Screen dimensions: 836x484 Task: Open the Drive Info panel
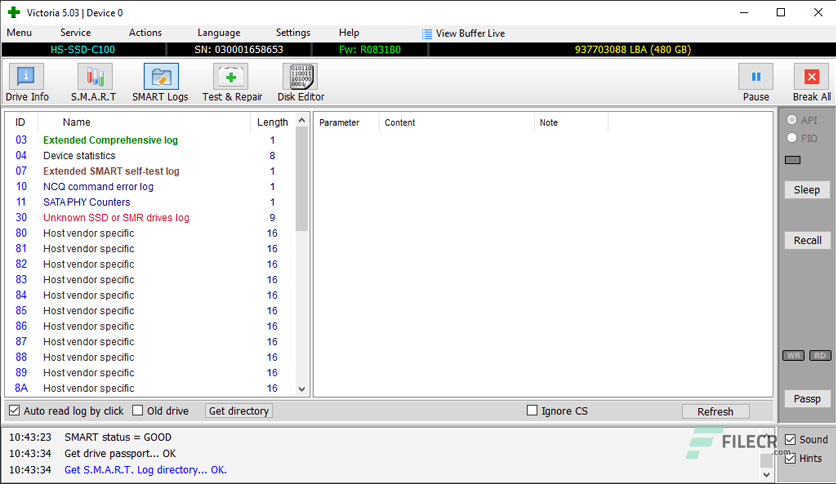(x=26, y=77)
